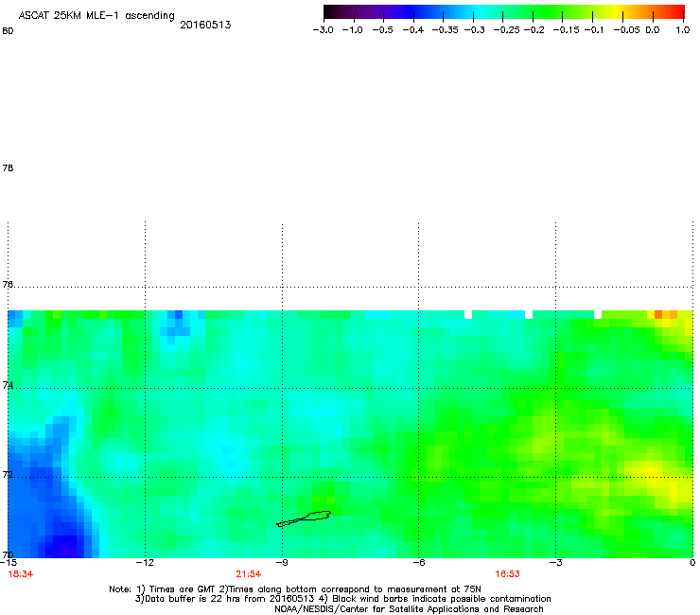Click the island outline on the map
Viewport: 700px width, 615px height.
(x=304, y=518)
